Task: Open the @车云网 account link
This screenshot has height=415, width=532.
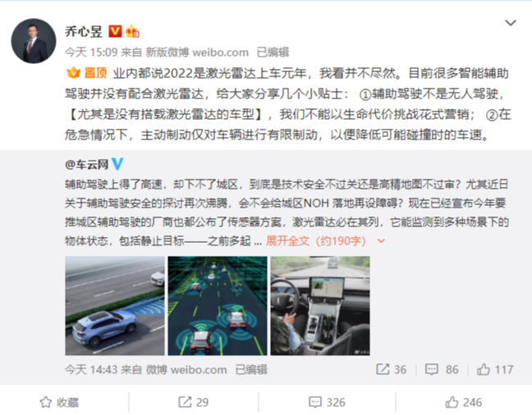Action: (x=86, y=164)
